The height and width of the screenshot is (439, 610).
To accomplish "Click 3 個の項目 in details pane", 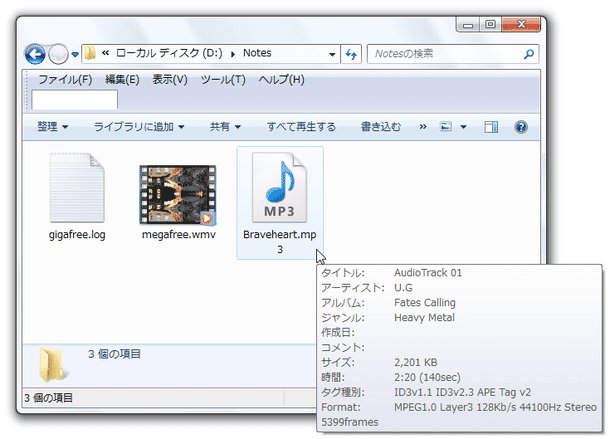I will point(114,354).
